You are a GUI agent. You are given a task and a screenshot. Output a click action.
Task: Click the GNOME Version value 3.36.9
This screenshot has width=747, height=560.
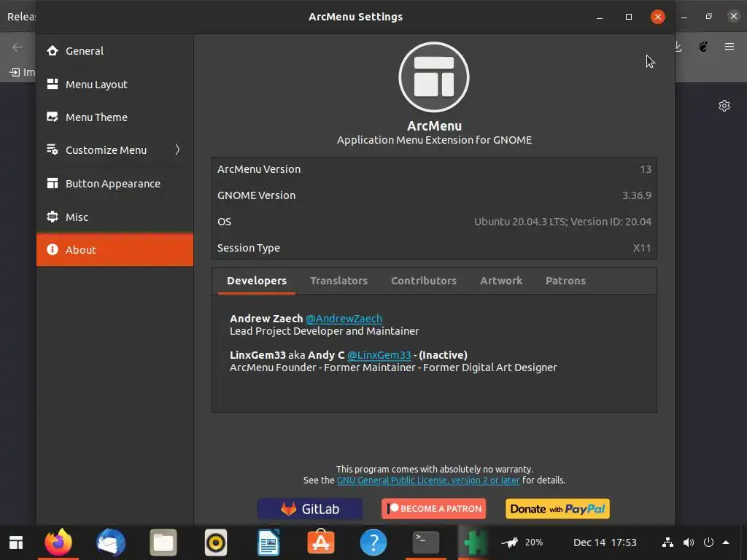click(636, 195)
